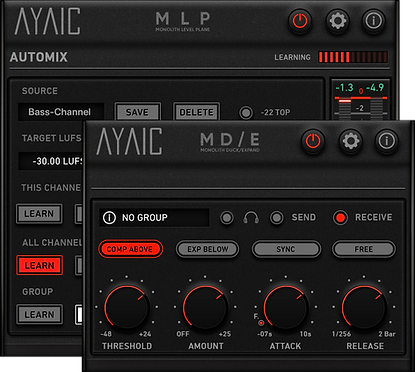Image resolution: width=415 pixels, height=372 pixels.
Task: Click the headphones listen icon
Action: click(251, 218)
